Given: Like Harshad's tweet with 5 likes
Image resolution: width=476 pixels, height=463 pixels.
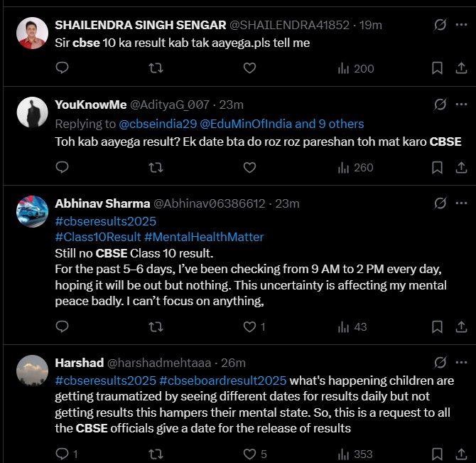Looking at the screenshot, I should 249,454.
